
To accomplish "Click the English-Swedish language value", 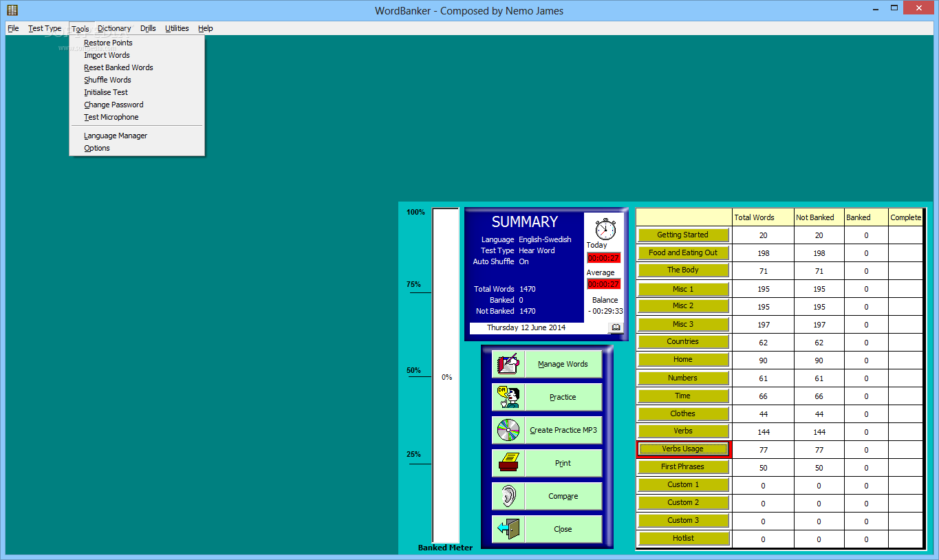I will click(545, 239).
